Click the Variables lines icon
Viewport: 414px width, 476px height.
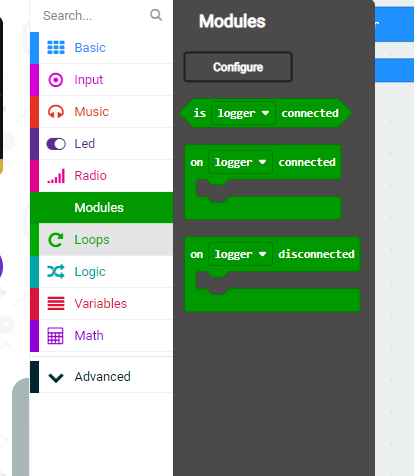point(56,303)
